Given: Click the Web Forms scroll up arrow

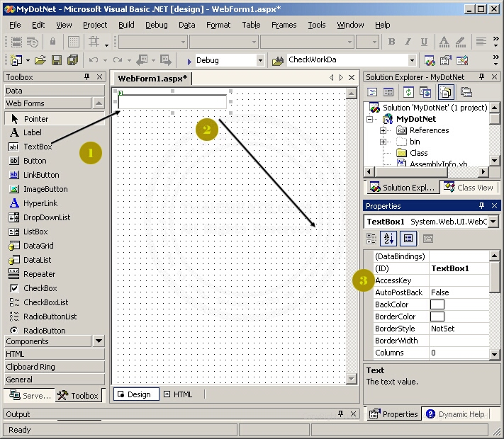Looking at the screenshot, I should [x=99, y=103].
